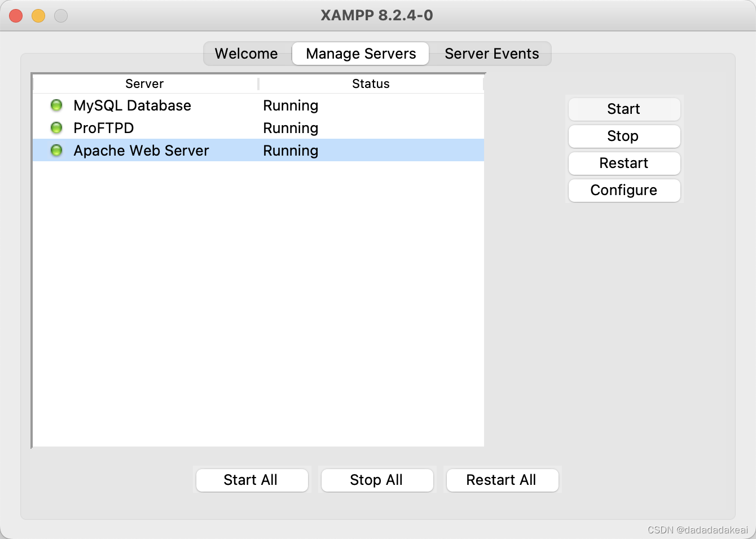Click the Server column header
Image resolution: width=756 pixels, height=539 pixels.
[x=144, y=83]
